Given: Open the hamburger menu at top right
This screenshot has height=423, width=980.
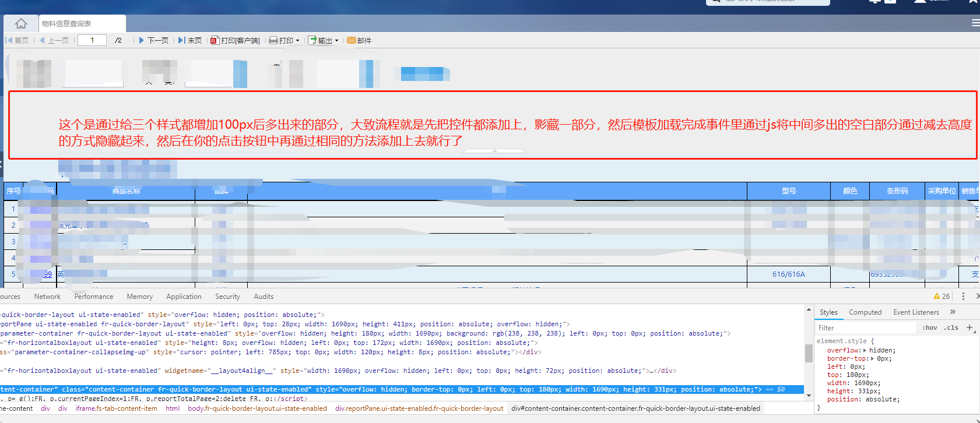Looking at the screenshot, I should click(x=975, y=23).
